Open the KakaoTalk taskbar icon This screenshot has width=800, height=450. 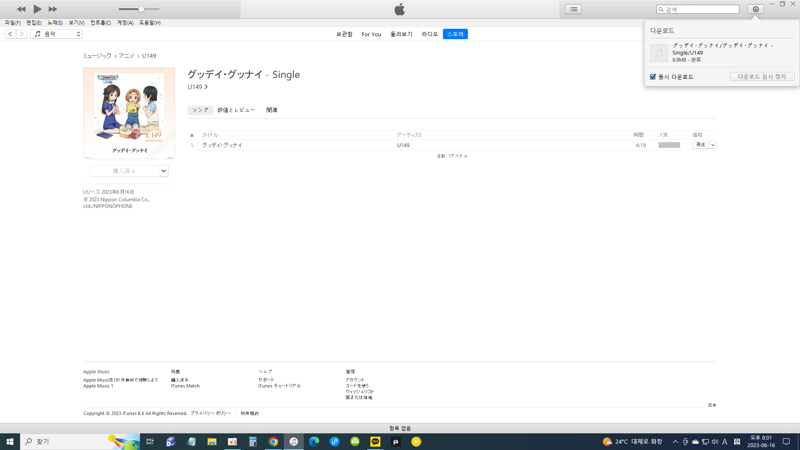[375, 441]
